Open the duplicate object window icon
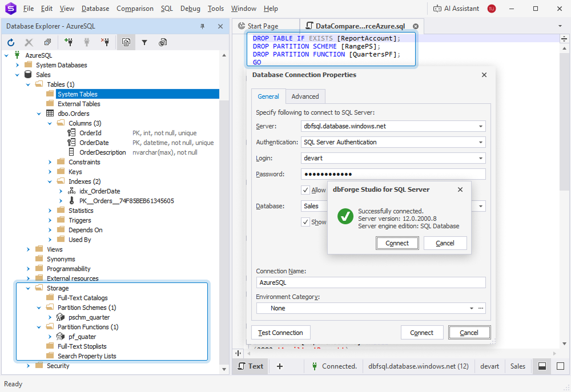This screenshot has width=571, height=392. (47, 42)
